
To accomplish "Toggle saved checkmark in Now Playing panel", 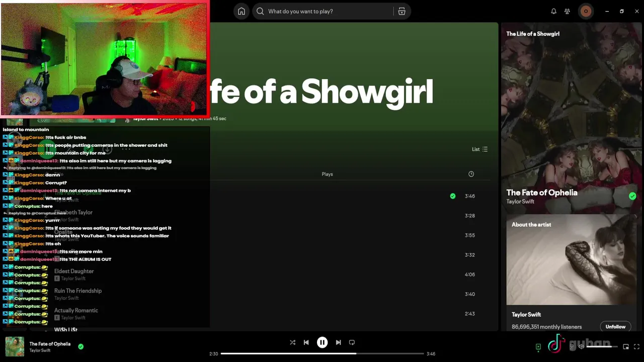I will [x=632, y=196].
